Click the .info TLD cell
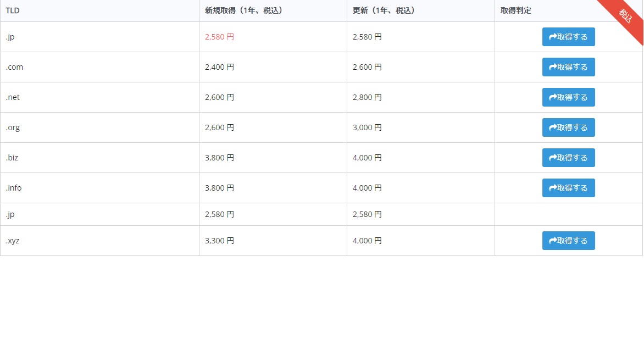 click(x=14, y=188)
